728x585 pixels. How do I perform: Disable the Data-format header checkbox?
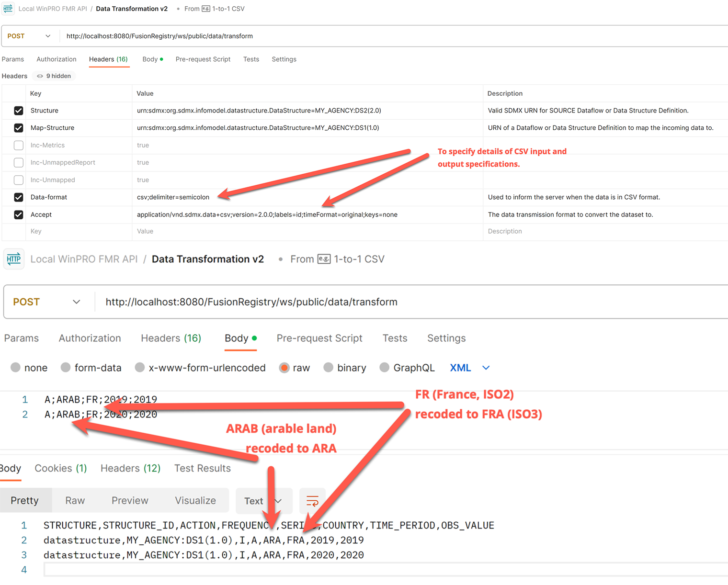[19, 197]
